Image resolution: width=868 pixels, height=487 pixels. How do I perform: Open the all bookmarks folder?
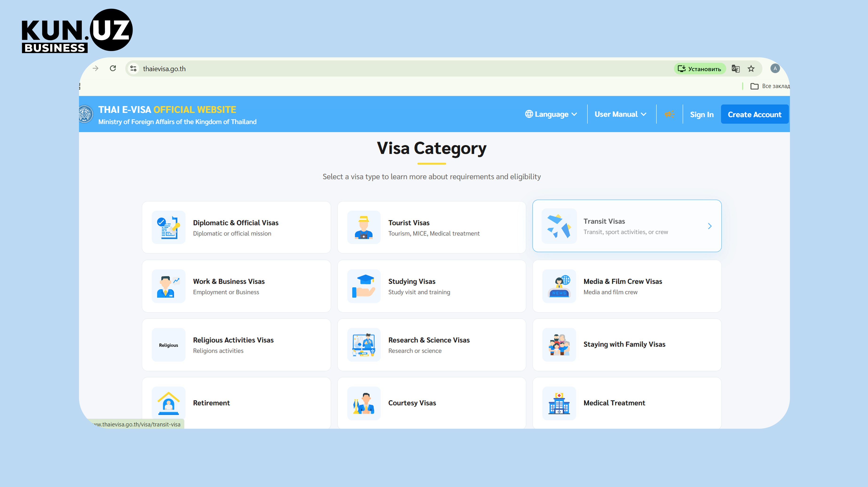[770, 86]
